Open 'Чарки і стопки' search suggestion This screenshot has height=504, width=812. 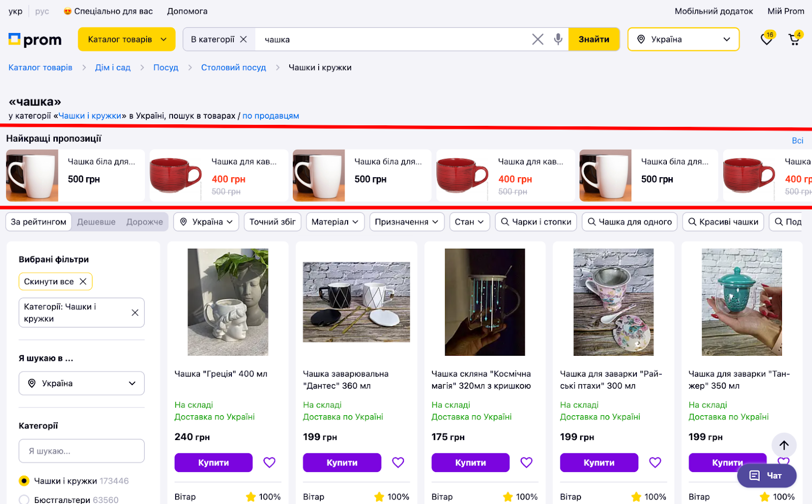(x=536, y=222)
